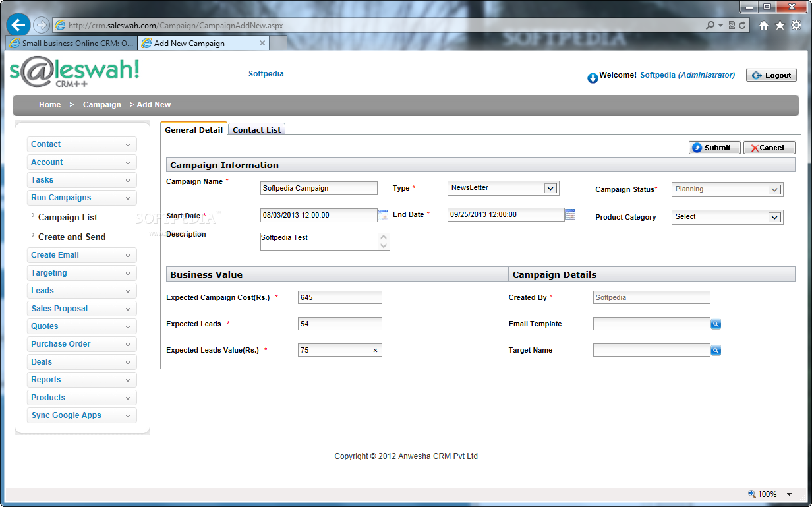Click the browser forward arrow
This screenshot has height=507, width=812.
41,25
